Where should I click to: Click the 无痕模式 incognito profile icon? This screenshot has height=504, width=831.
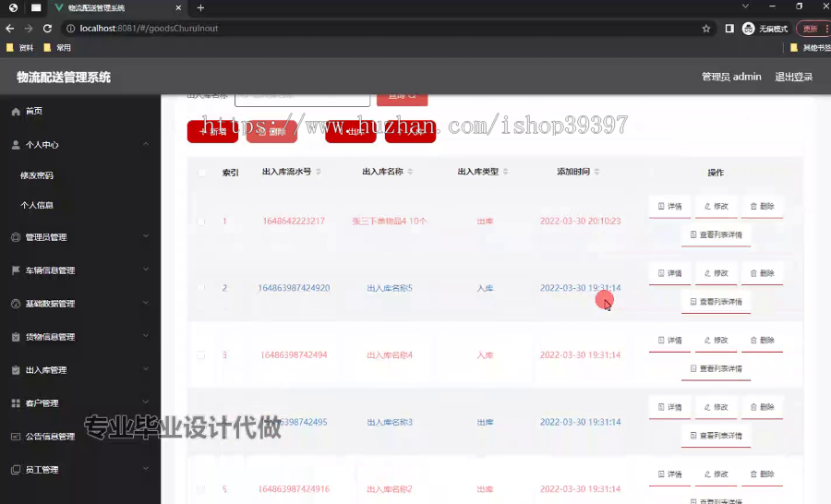tap(748, 29)
